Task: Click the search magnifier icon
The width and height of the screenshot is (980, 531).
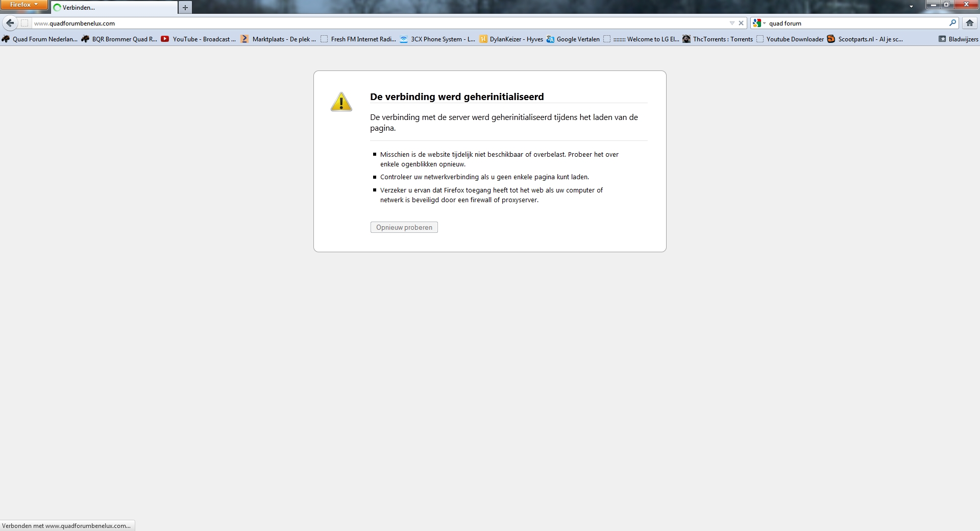Action: [952, 23]
